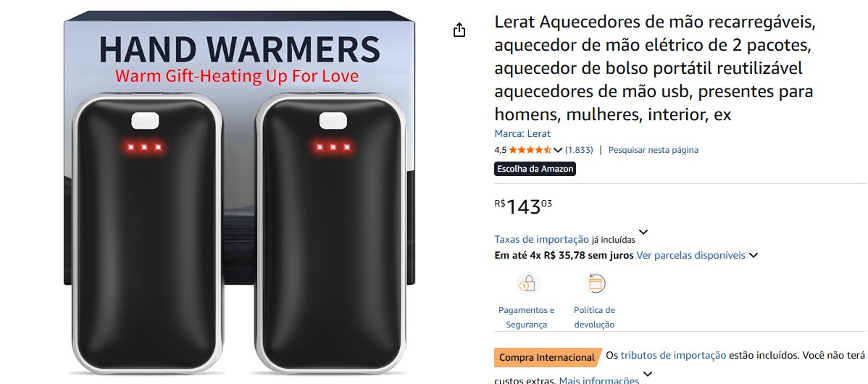The height and width of the screenshot is (384, 868).
Task: Open the 1.833 reviews count link
Action: coord(579,150)
